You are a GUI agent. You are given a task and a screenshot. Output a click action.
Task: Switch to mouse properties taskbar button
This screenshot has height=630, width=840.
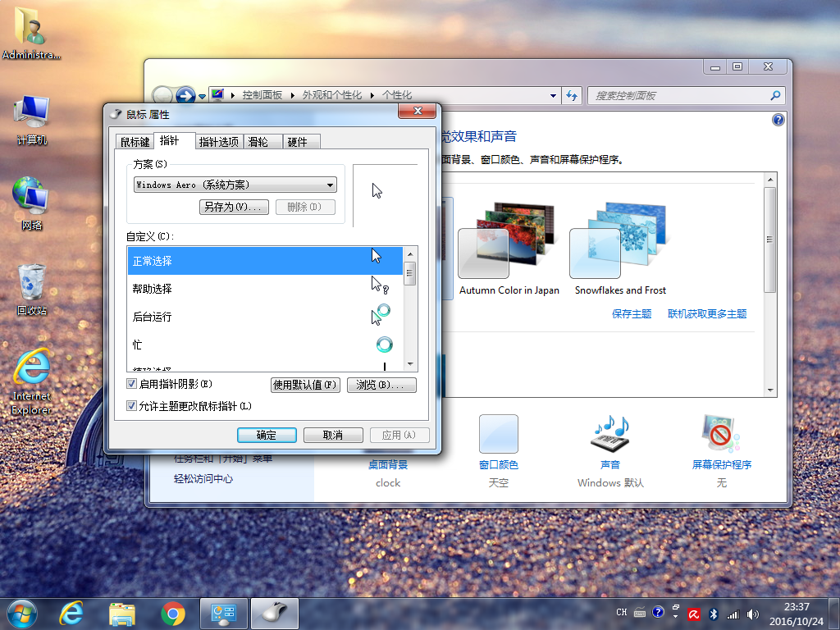(x=274, y=614)
